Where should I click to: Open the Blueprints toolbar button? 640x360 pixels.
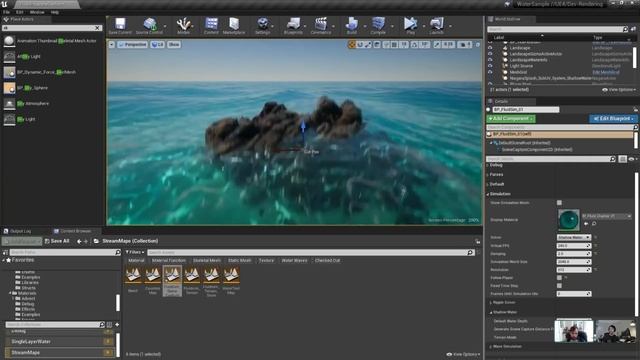pyautogui.click(x=293, y=26)
